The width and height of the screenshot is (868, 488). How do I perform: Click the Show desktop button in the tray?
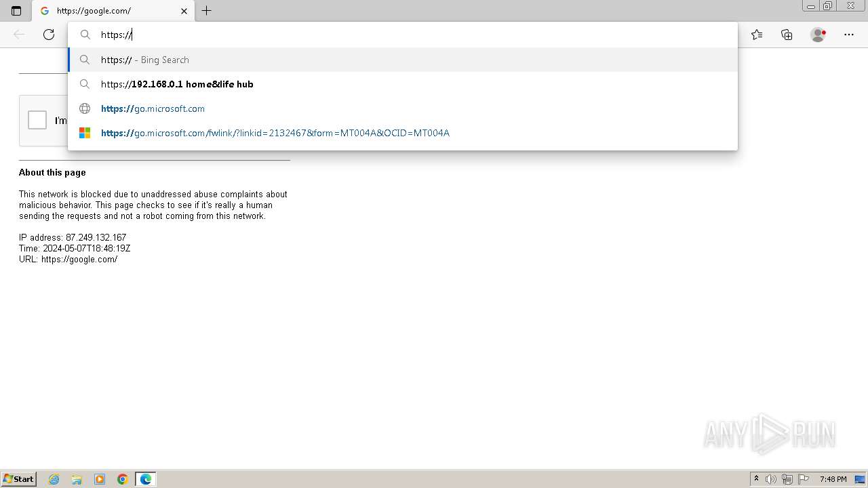tap(860, 479)
